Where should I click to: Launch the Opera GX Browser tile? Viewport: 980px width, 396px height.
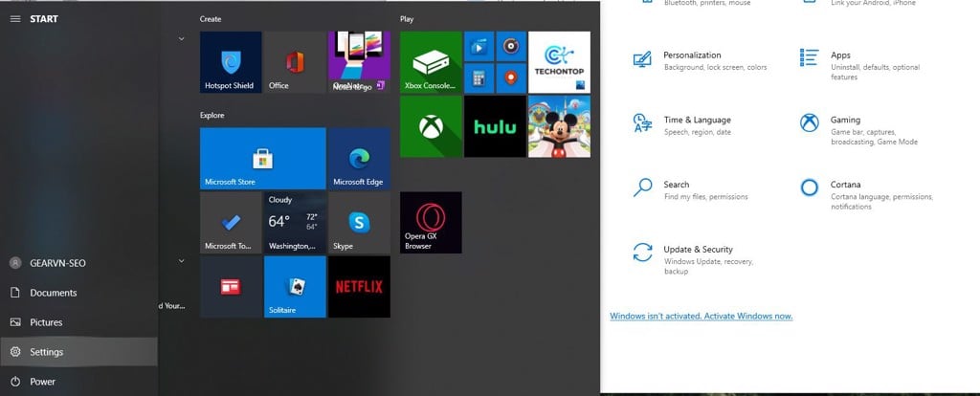click(431, 222)
